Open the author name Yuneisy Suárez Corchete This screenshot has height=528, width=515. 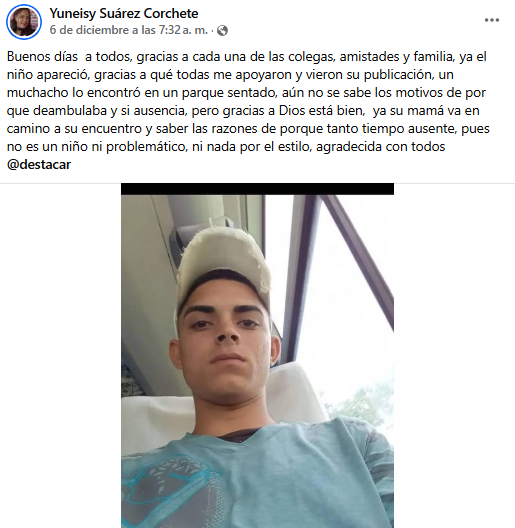pos(124,13)
